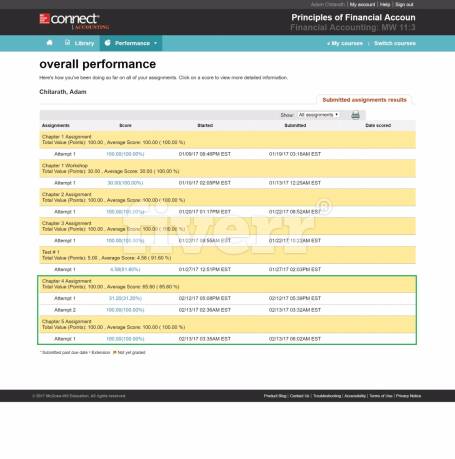455x459 pixels.
Task: Click the Chapter 1 Assignment heading row
Action: 228,140
